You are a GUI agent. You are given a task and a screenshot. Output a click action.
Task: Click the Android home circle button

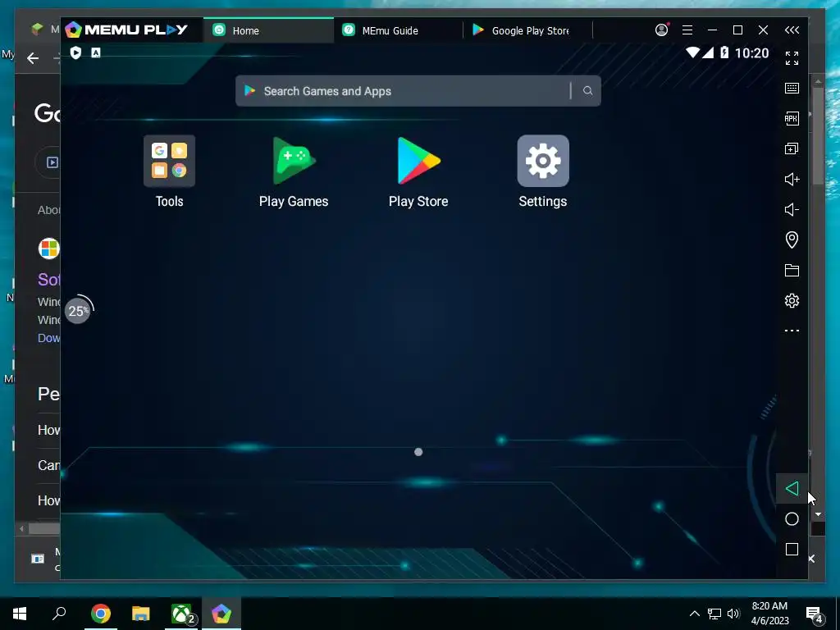point(792,518)
